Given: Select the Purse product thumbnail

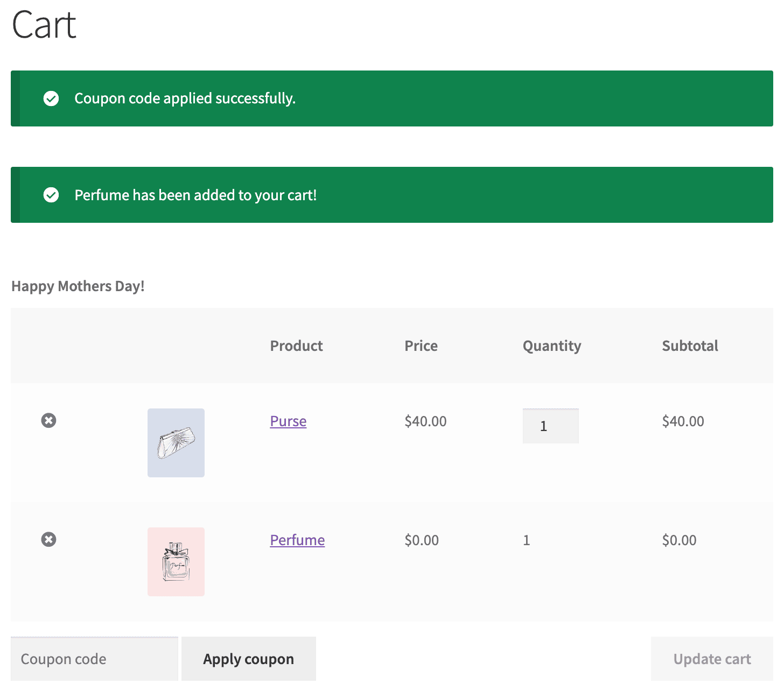Looking at the screenshot, I should (x=176, y=442).
